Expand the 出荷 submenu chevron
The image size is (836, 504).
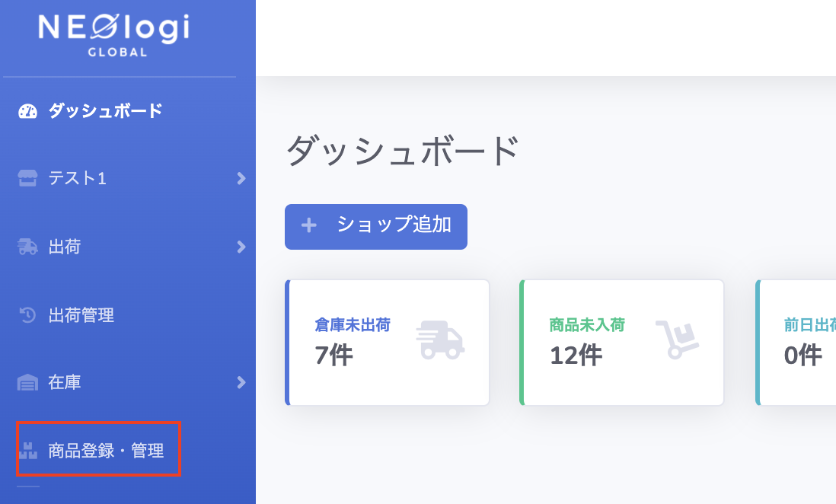point(241,247)
